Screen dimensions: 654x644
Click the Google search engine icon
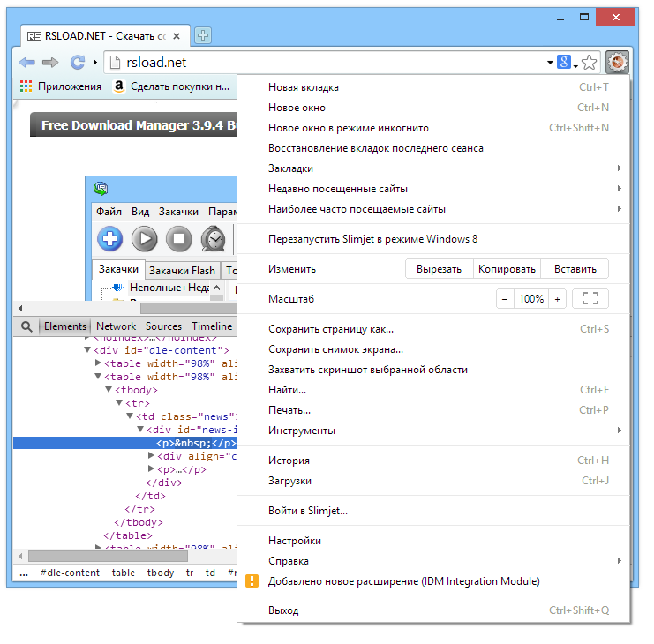pos(563,62)
